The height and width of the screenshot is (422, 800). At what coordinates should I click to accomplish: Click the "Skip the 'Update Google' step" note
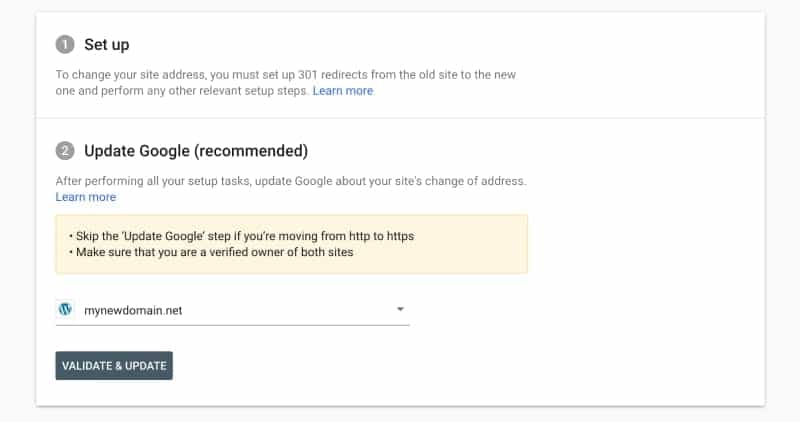241,236
